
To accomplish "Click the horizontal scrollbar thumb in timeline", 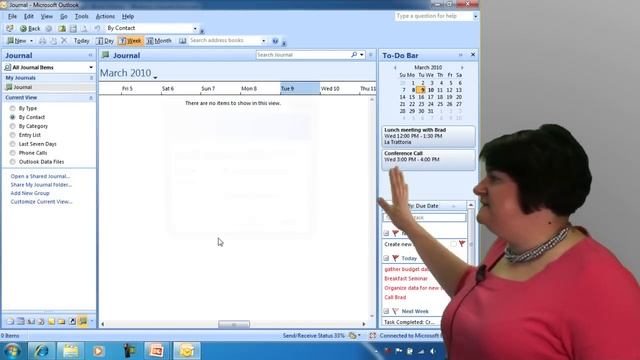I will (x=234, y=324).
